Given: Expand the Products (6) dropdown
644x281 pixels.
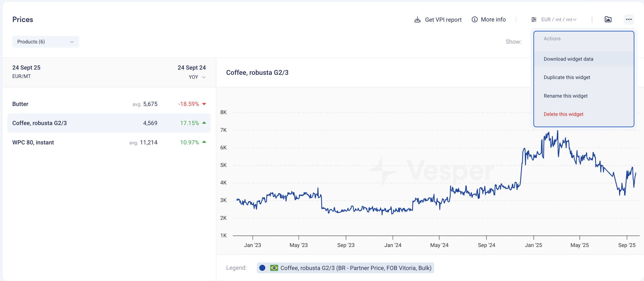Looking at the screenshot, I should pos(45,42).
